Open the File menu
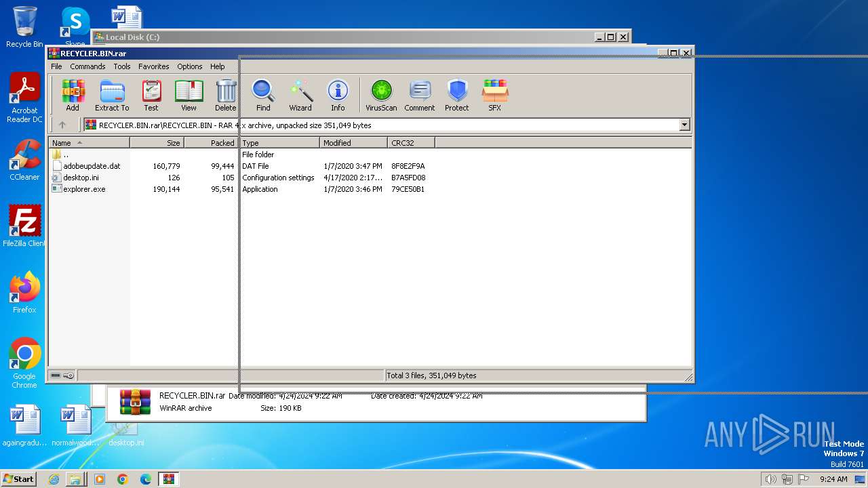The height and width of the screenshot is (488, 868). click(x=56, y=66)
